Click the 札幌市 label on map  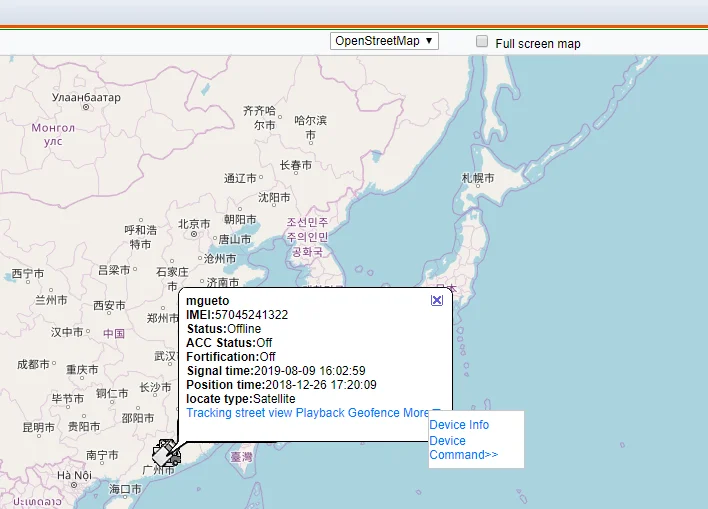click(477, 178)
